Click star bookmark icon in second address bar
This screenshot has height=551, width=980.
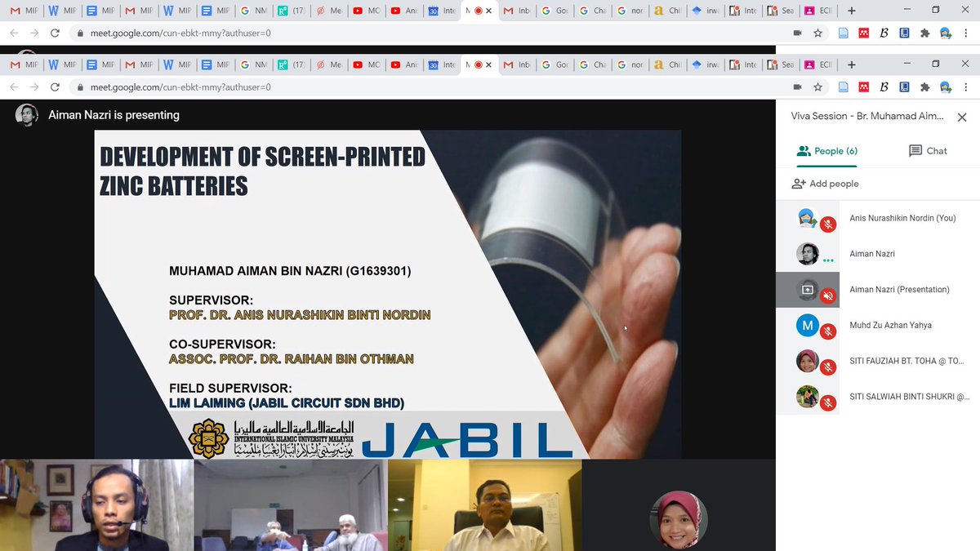(x=817, y=87)
